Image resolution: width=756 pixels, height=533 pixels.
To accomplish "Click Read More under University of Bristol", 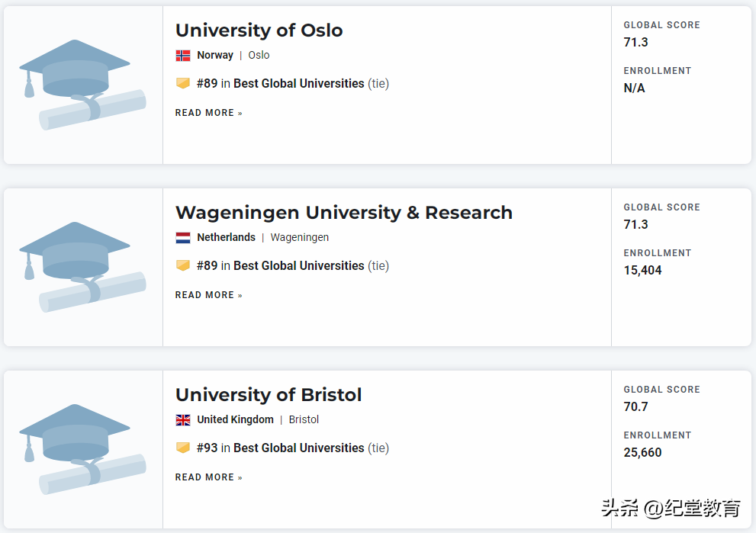I will (x=208, y=477).
